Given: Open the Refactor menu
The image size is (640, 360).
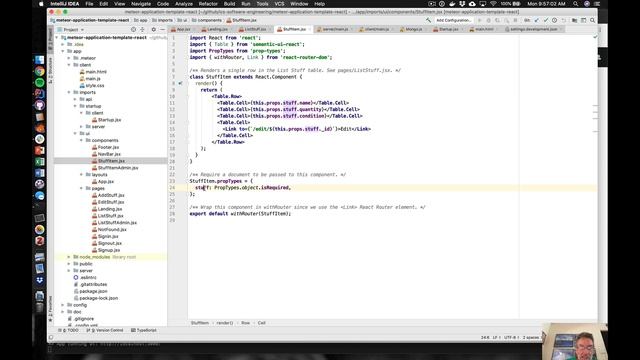Looking at the screenshot, I should coord(208,4).
